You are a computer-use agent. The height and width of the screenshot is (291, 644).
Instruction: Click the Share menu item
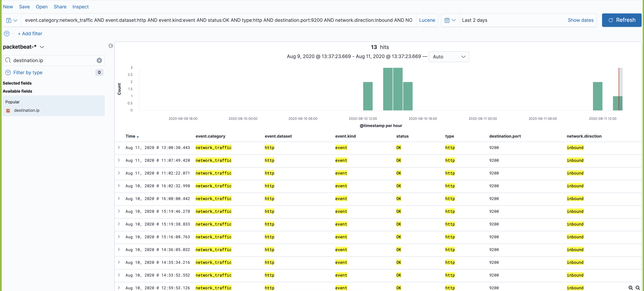pos(60,7)
